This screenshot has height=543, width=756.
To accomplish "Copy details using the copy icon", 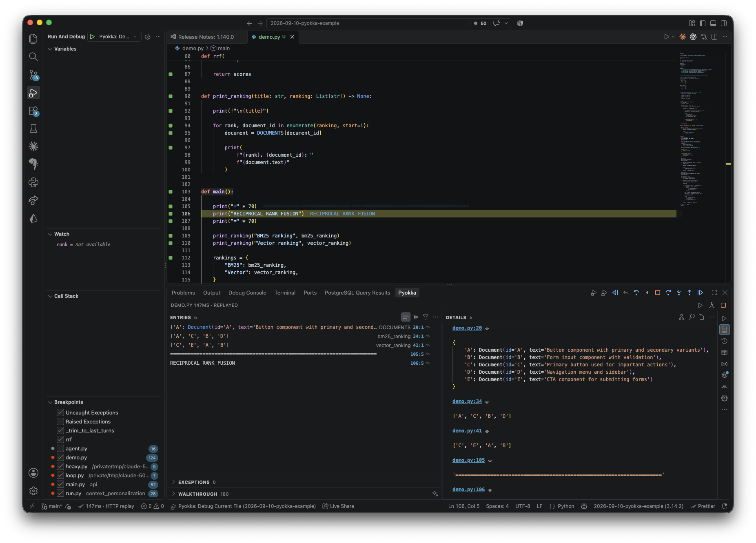I will (701, 317).
